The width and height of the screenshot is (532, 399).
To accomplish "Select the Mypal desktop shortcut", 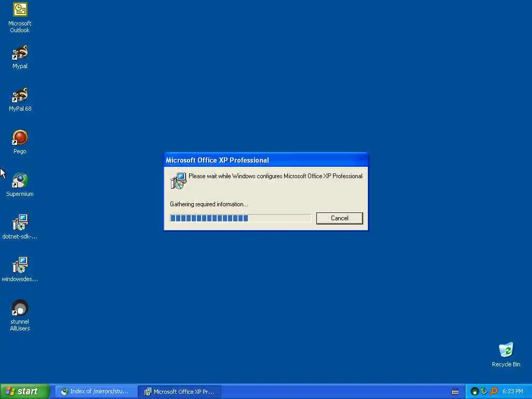I will [20, 57].
